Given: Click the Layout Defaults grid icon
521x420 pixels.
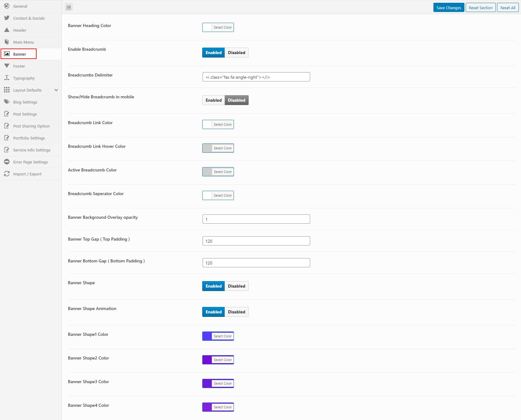Looking at the screenshot, I should (x=7, y=90).
